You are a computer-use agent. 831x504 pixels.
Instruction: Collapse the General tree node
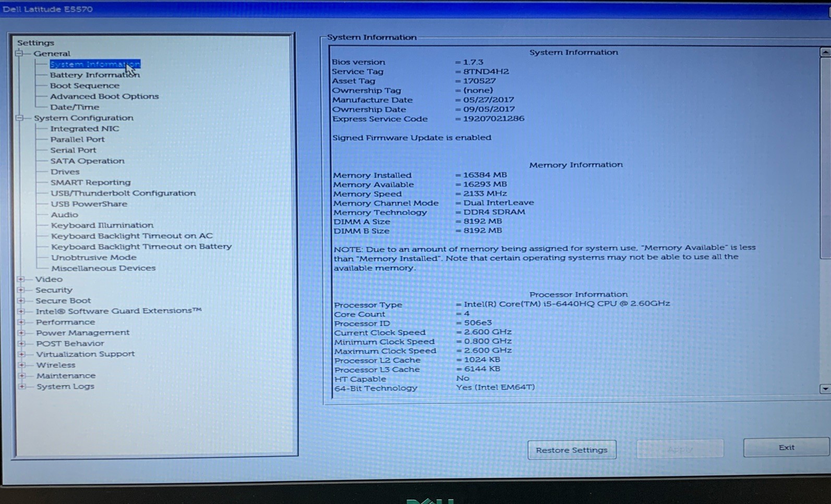click(x=19, y=53)
